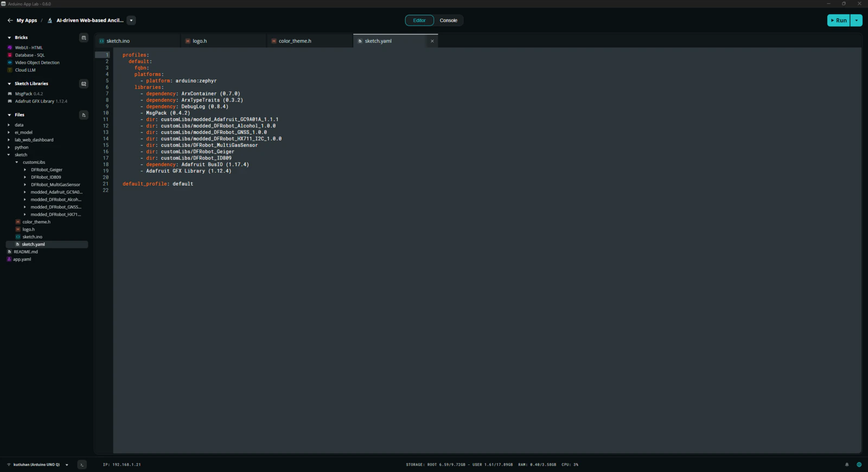Click the IP: 192.168.1.21 status text
The height and width of the screenshot is (472, 868).
click(x=122, y=465)
